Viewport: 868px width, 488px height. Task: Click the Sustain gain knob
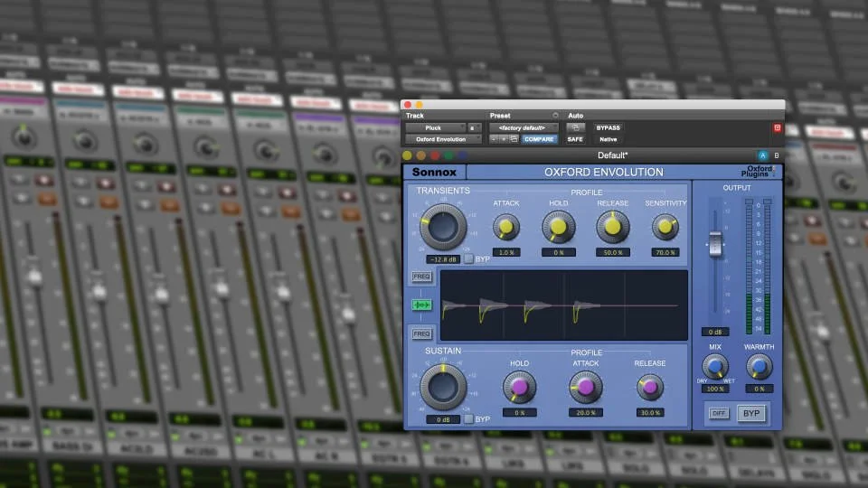[443, 388]
